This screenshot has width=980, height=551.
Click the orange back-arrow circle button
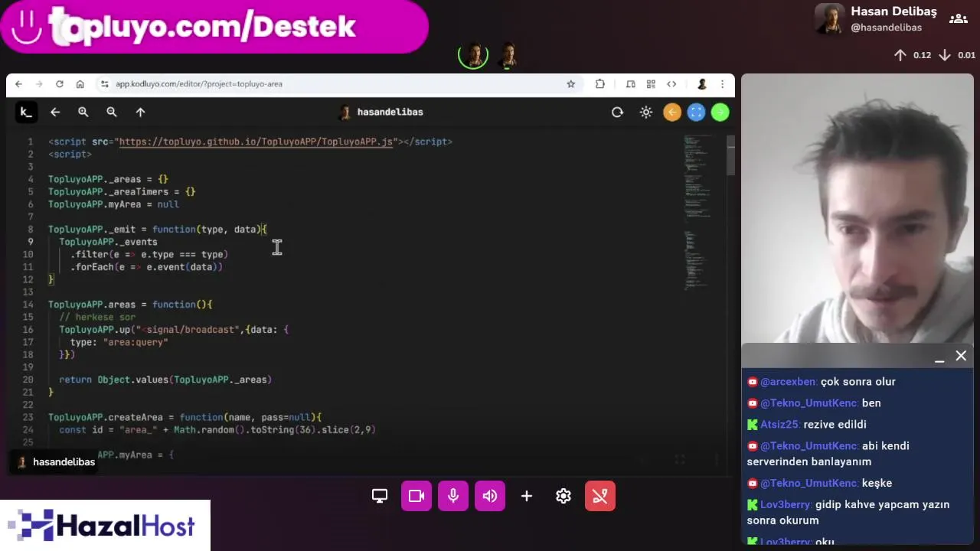tap(672, 112)
